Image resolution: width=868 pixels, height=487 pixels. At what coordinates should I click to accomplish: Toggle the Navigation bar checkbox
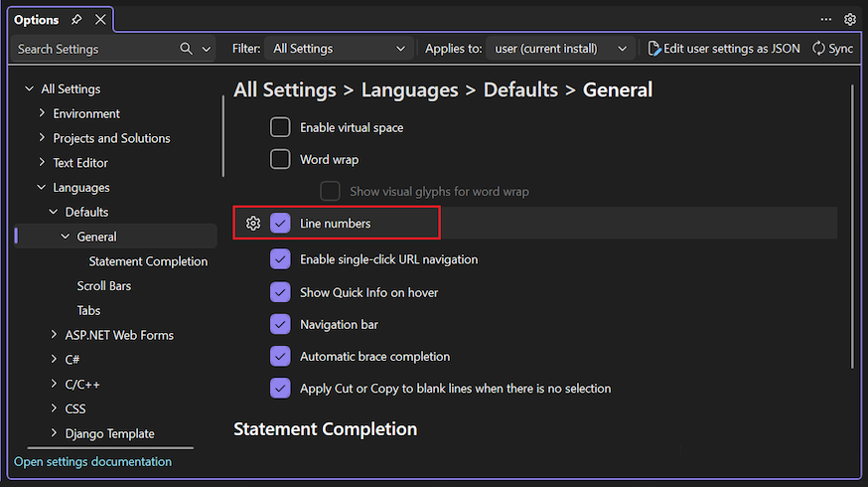[x=280, y=325]
